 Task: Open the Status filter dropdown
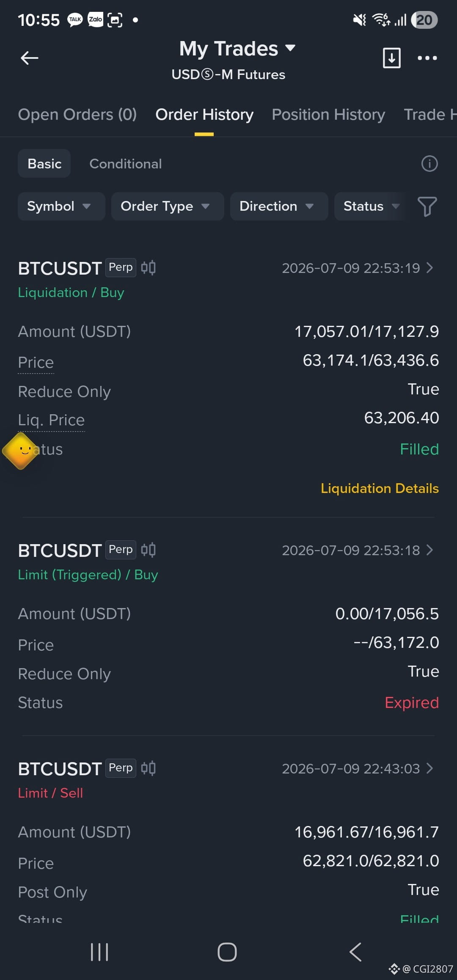pyautogui.click(x=371, y=206)
